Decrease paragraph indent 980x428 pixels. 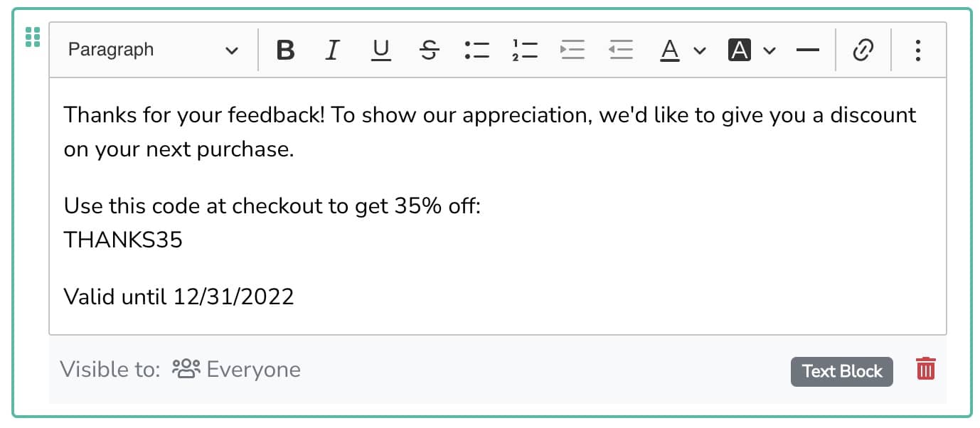[621, 50]
